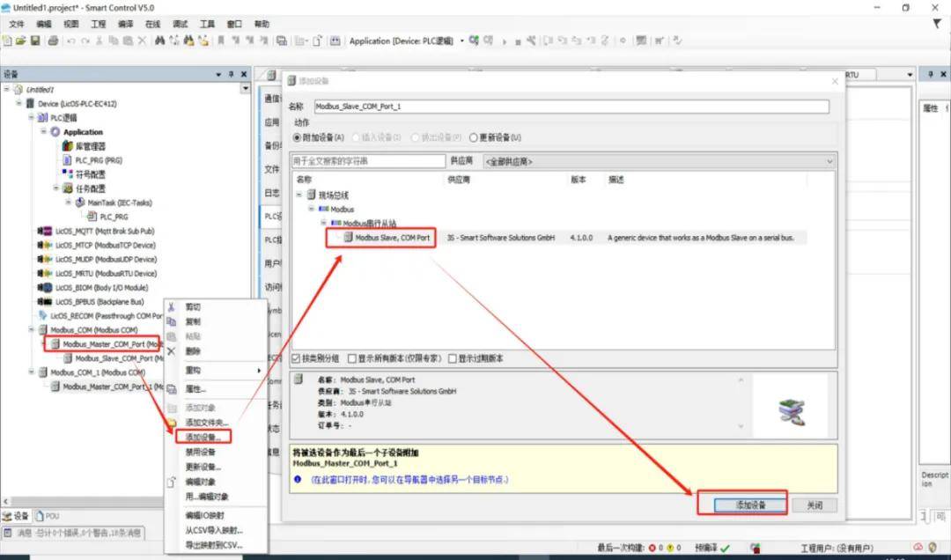The image size is (951, 560).
Task: Enable the 显示过期版本 checkbox
Action: point(453,358)
